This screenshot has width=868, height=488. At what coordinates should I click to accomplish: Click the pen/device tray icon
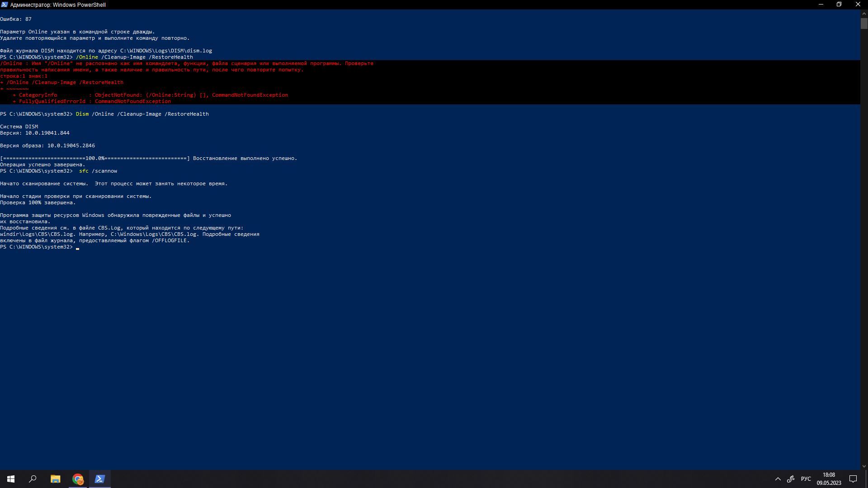point(791,479)
